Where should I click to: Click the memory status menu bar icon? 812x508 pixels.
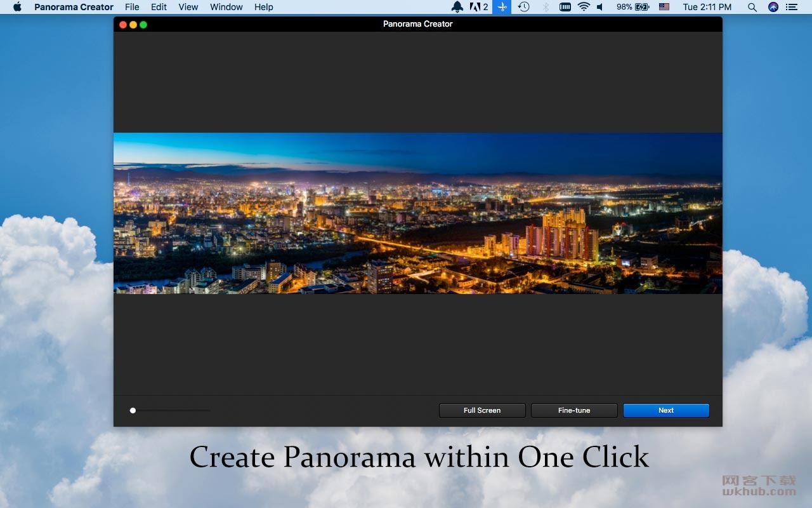(x=565, y=7)
